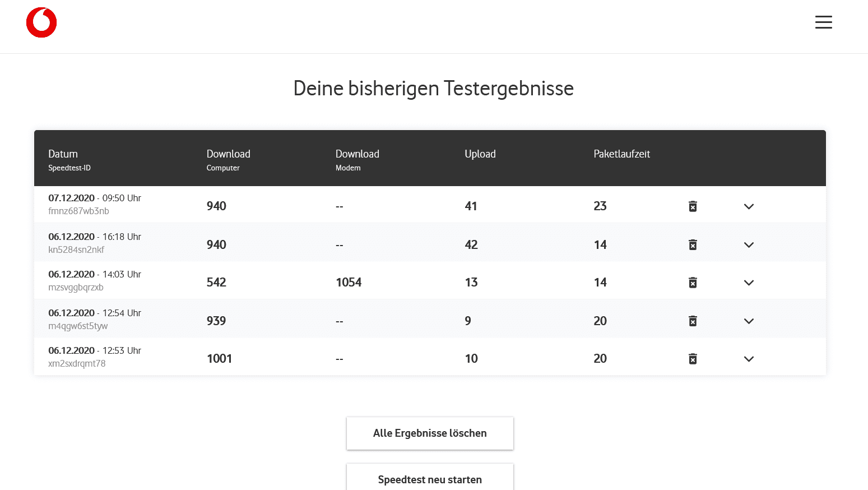The height and width of the screenshot is (490, 868).
Task: Click the heading Deine bisherigen Testergebnisse
Action: (x=434, y=89)
